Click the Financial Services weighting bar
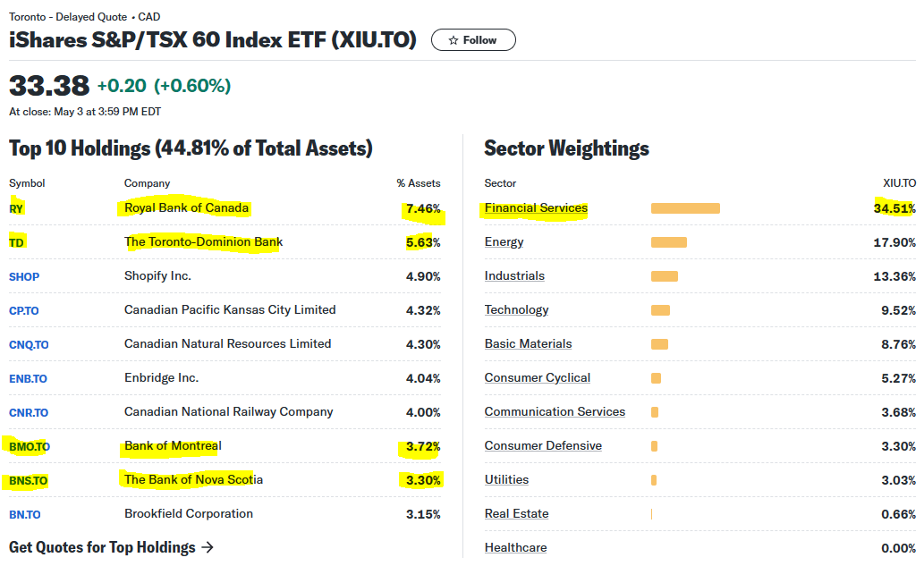This screenshot has height=566, width=924. pos(684,207)
